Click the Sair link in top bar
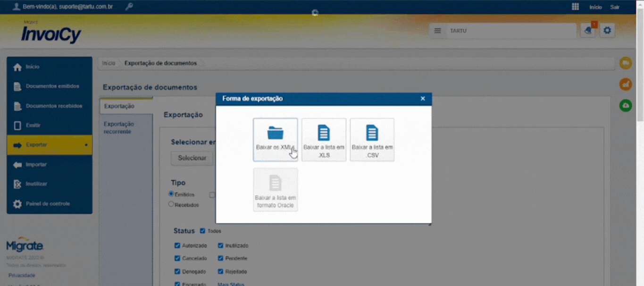 (x=615, y=7)
